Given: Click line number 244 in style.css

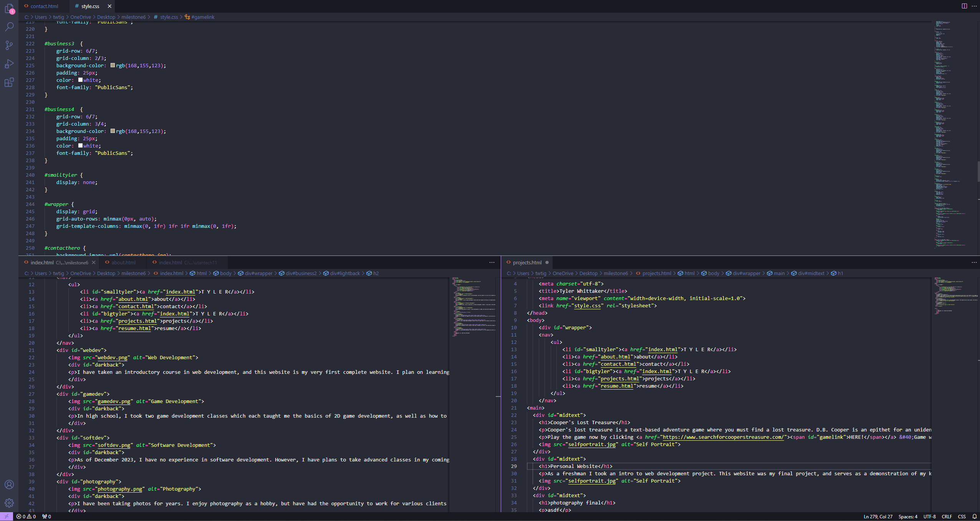Looking at the screenshot, I should tap(30, 204).
